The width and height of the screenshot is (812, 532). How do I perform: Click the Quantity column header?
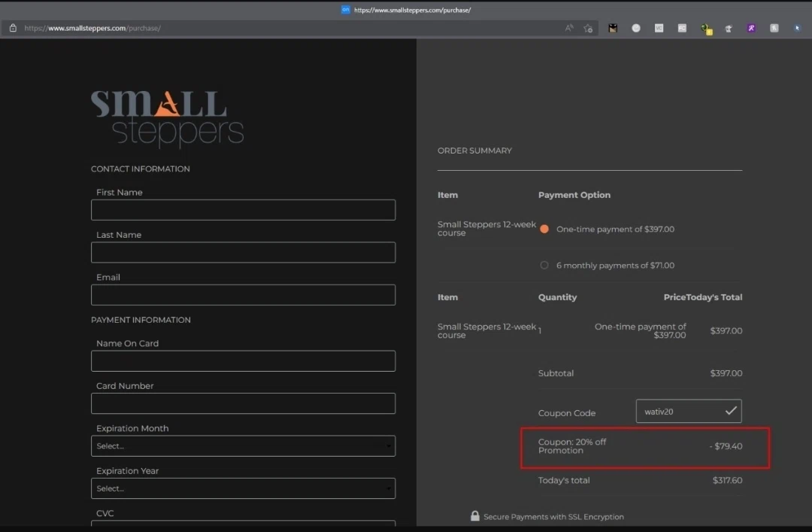click(557, 297)
